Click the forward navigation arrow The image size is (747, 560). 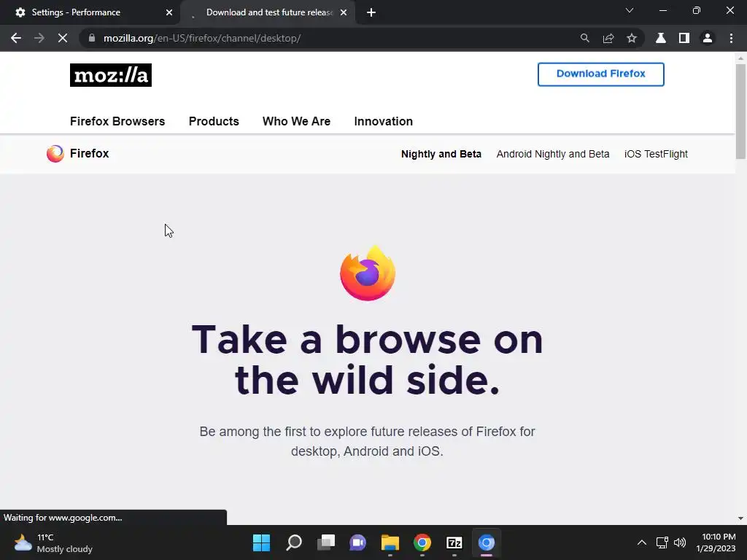39,38
